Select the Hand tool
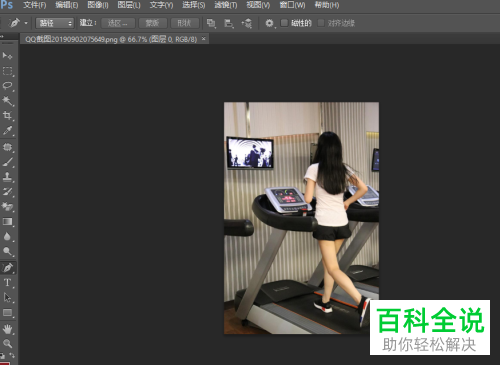The image size is (500, 365). pos(7,329)
